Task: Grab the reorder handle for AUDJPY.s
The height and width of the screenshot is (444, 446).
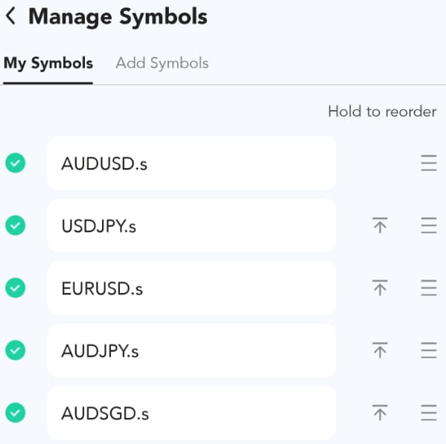Action: (x=429, y=350)
